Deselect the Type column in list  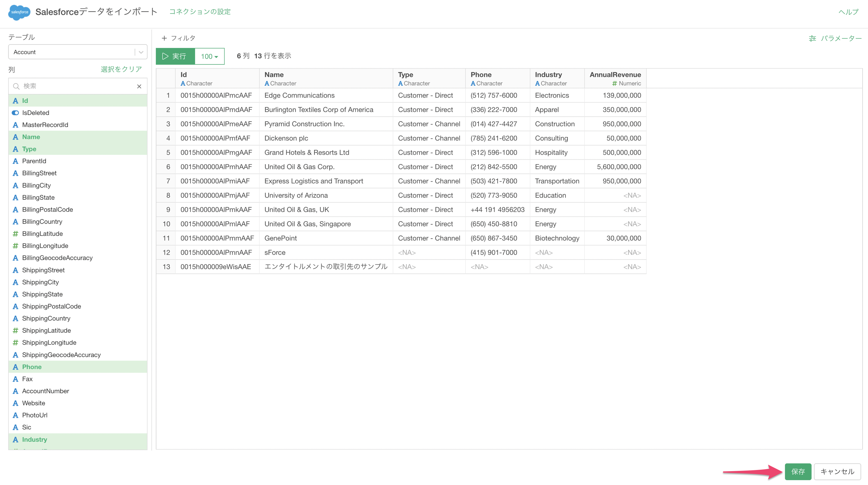coord(78,149)
